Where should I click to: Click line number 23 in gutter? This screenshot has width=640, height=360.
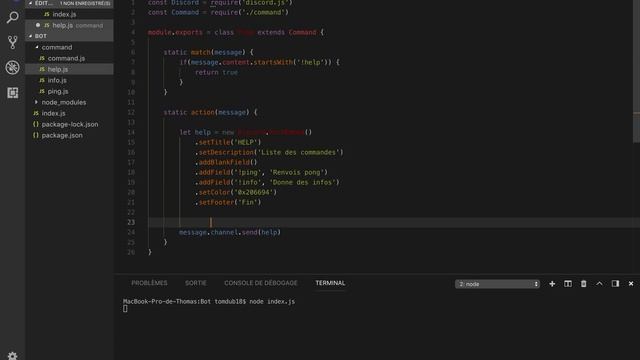[131, 222]
